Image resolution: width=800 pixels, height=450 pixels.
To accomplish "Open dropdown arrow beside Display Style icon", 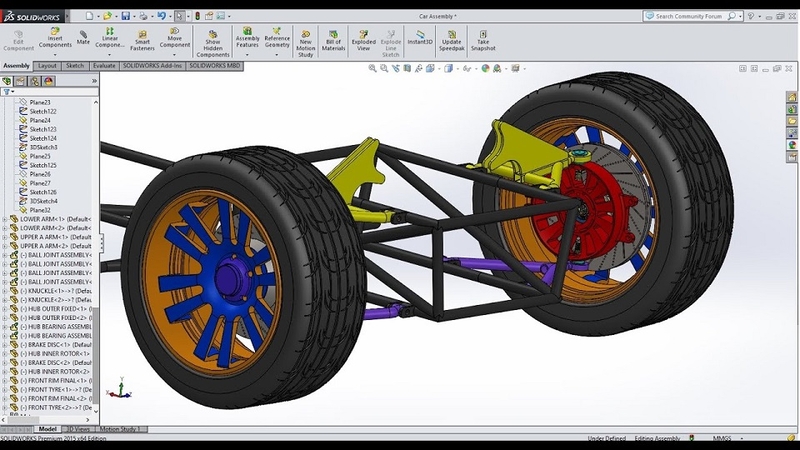I will [457, 69].
